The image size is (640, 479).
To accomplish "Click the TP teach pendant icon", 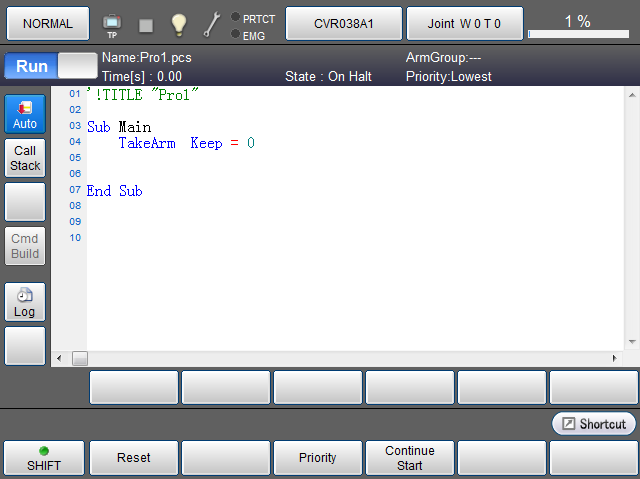I will [x=112, y=24].
